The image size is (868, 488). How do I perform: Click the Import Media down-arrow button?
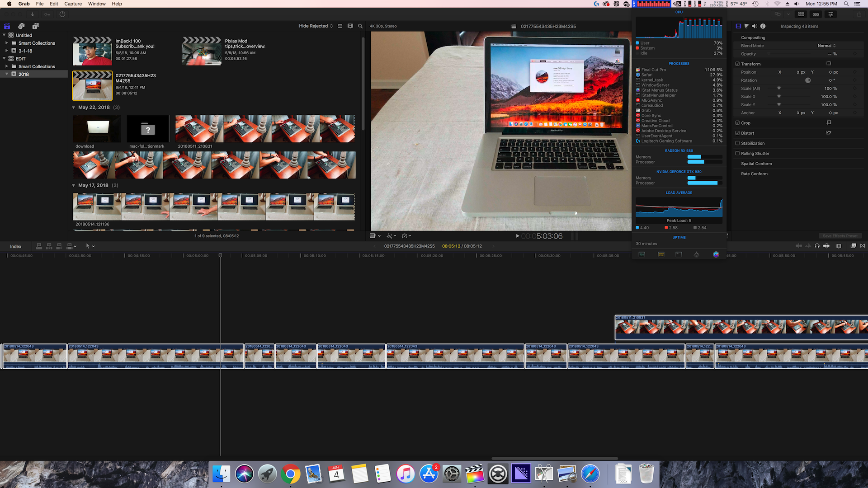click(x=33, y=14)
